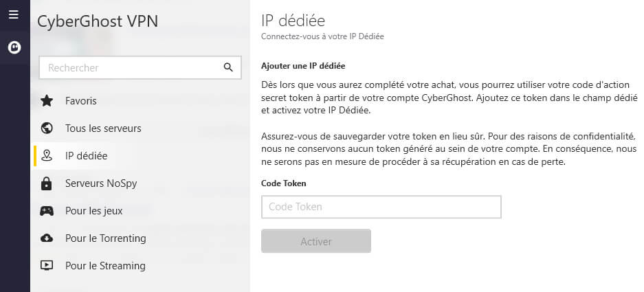This screenshot has width=644, height=292.
Task: Open Pour le Torrenting servers
Action: (140, 238)
